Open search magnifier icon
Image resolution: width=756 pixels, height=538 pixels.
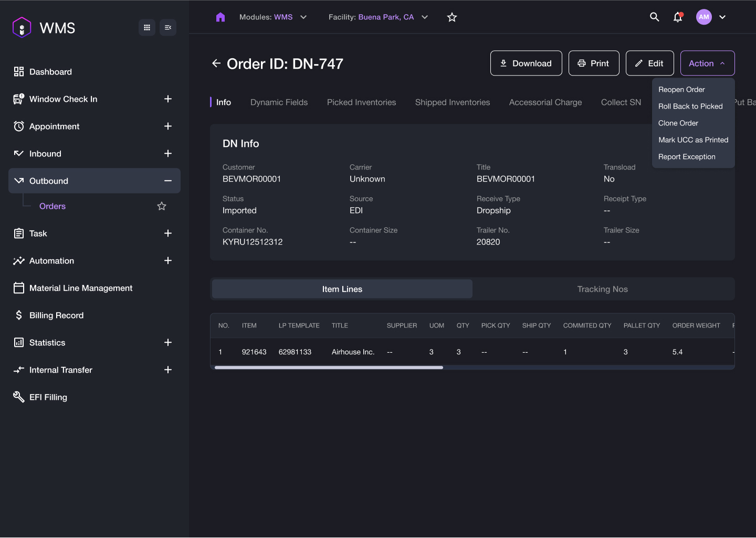click(654, 17)
